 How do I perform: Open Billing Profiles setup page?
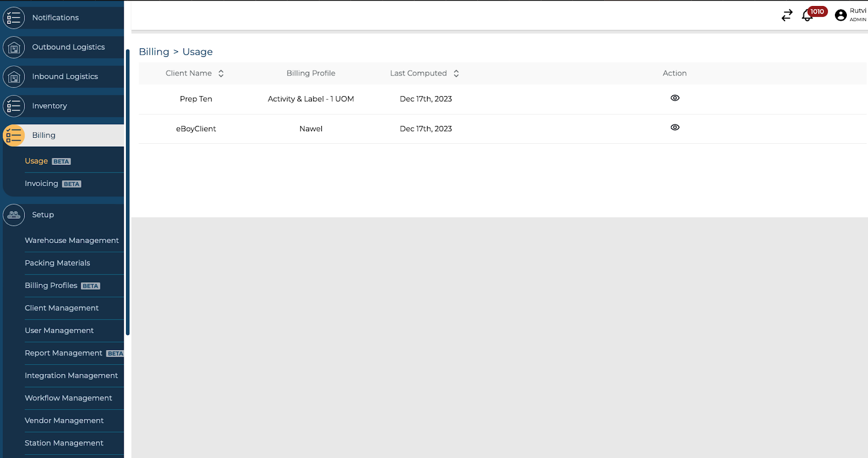click(x=51, y=285)
